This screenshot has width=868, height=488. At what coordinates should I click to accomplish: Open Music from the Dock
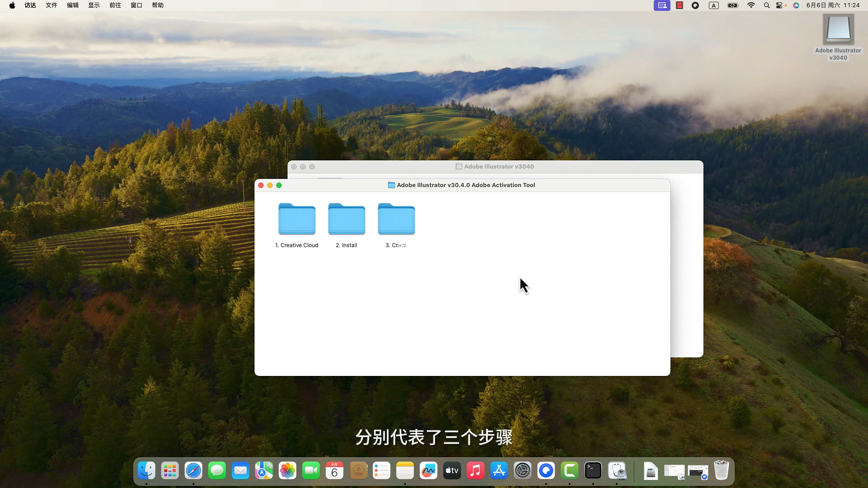click(476, 471)
